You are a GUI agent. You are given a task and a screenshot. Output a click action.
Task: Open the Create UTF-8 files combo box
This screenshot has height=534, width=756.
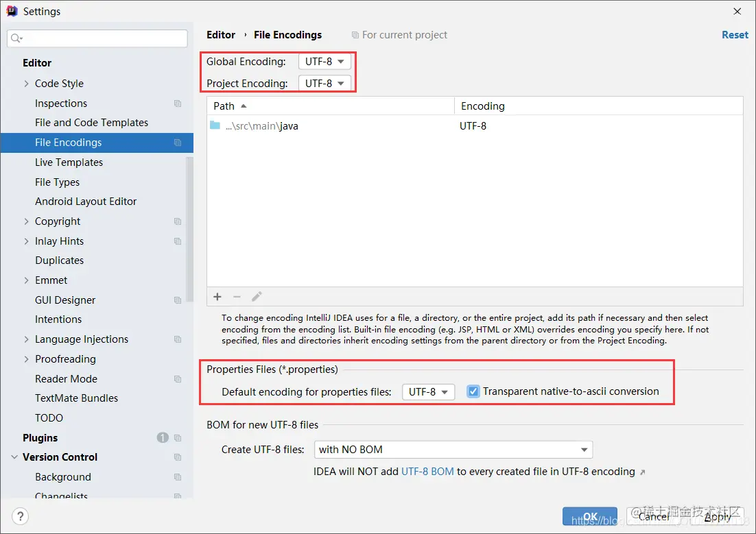point(453,449)
